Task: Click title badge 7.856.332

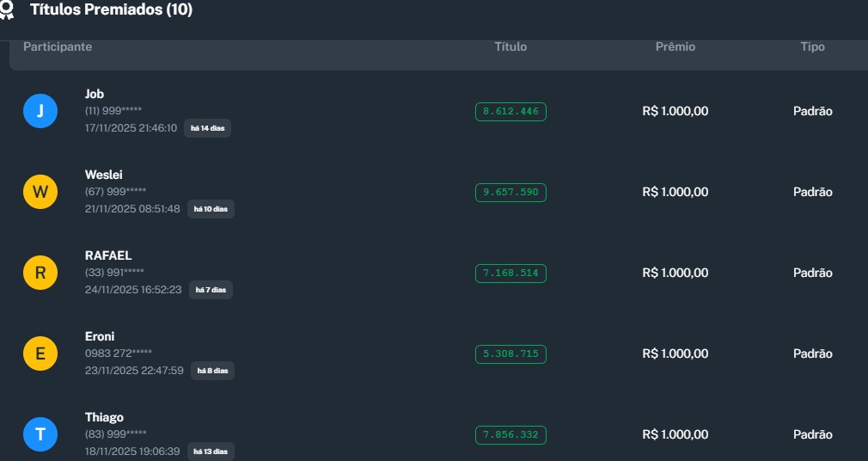Action: [510, 434]
